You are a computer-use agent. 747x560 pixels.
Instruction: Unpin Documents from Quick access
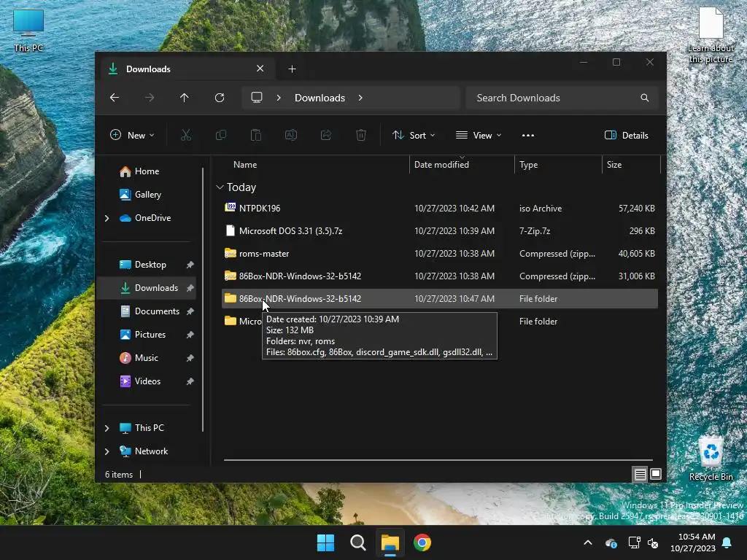click(190, 311)
